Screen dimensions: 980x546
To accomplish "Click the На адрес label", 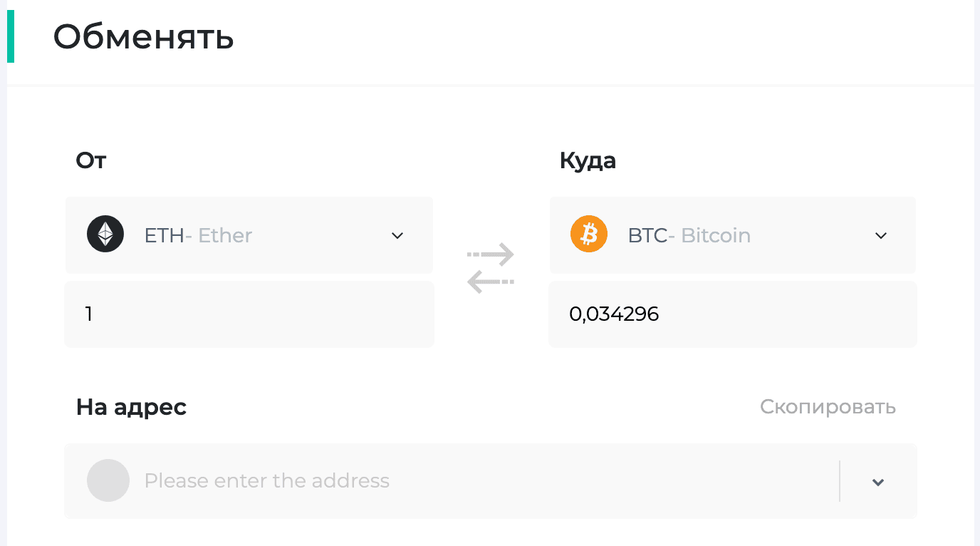I will point(131,407).
